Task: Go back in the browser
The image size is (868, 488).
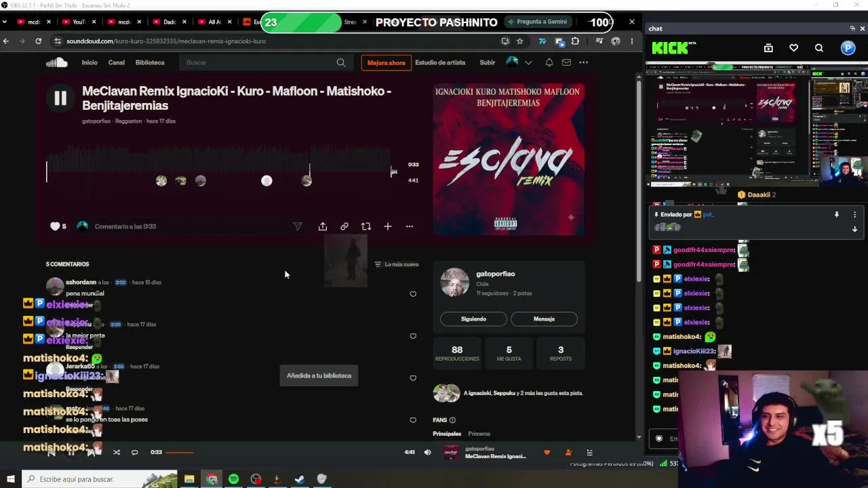Action: tap(6, 41)
